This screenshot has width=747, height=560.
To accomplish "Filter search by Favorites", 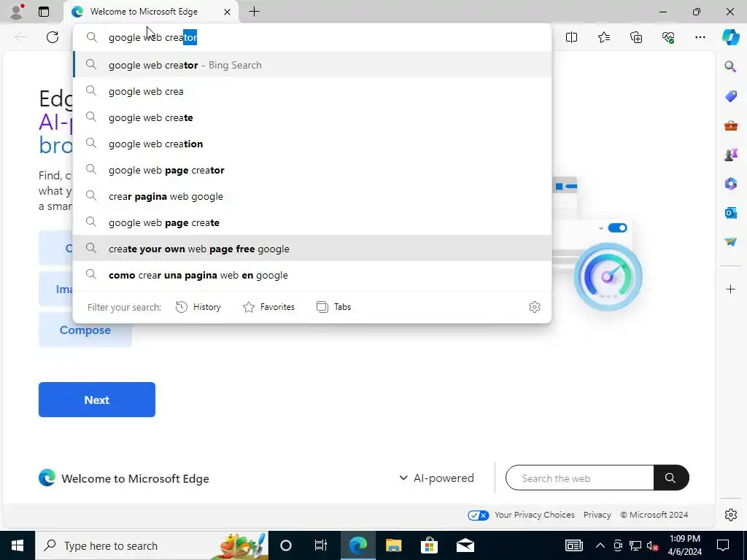I will point(268,307).
